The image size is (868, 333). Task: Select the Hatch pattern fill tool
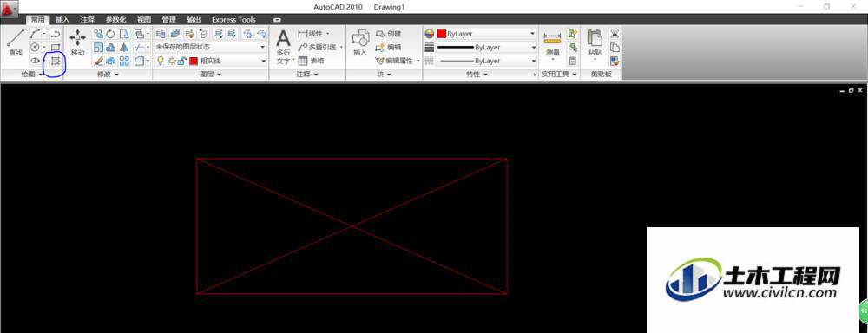(x=56, y=61)
